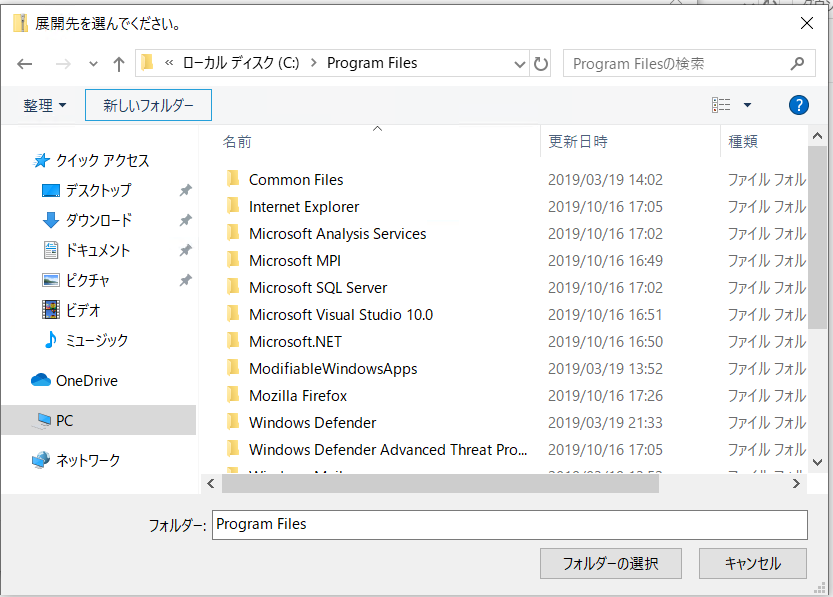Click the vertical scrollbar down arrow
The width and height of the screenshot is (833, 597).
click(x=818, y=463)
